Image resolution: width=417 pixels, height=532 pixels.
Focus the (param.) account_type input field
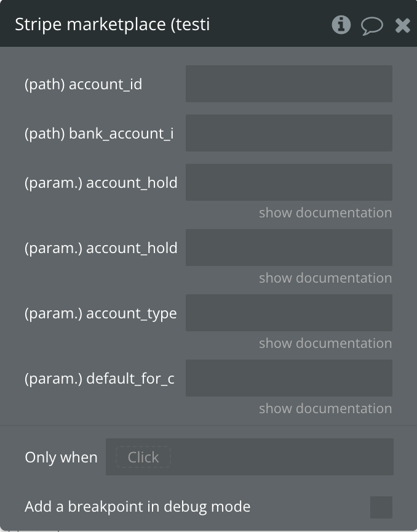coord(289,313)
